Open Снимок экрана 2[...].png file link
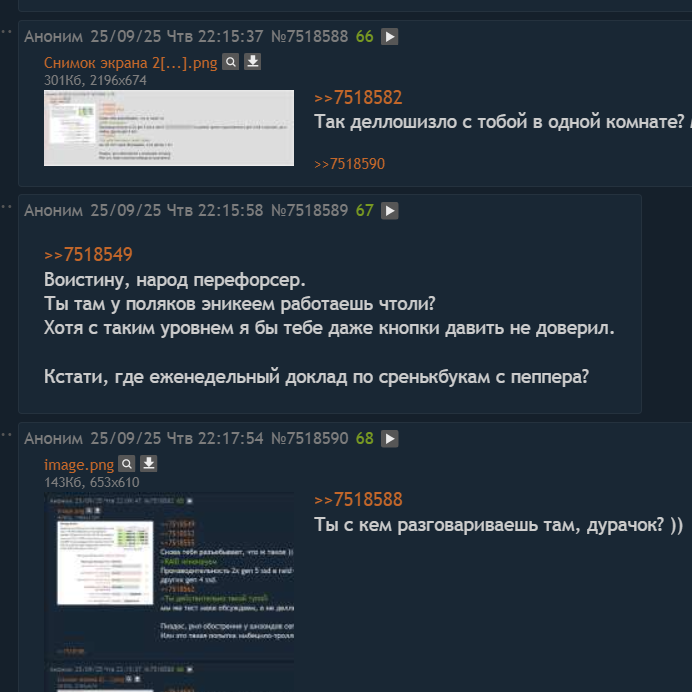The image size is (692, 692). pos(131,63)
